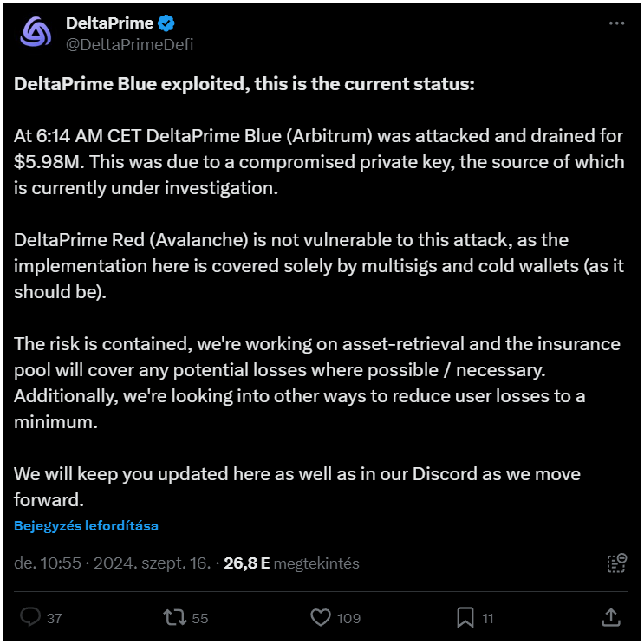
Task: Click the DeltaPrime display name
Action: pyautogui.click(x=109, y=23)
